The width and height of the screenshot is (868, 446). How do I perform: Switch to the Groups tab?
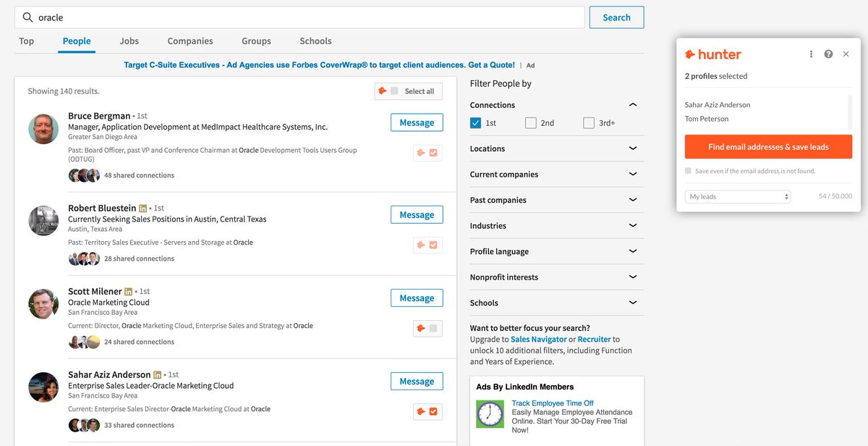[x=256, y=41]
